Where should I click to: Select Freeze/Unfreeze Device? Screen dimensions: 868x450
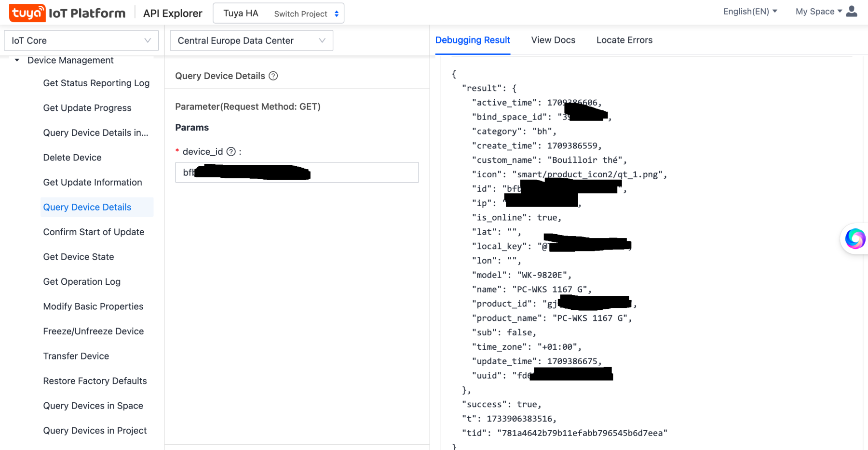point(94,331)
